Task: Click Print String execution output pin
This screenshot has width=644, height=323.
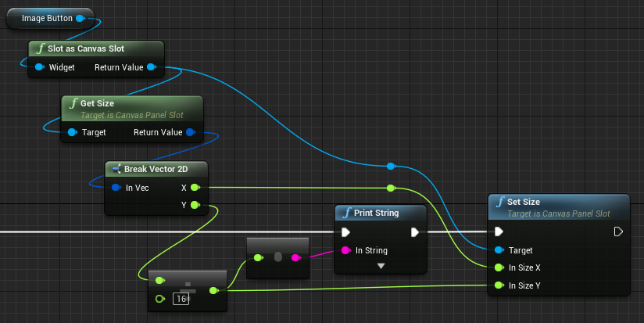Action: (x=415, y=232)
